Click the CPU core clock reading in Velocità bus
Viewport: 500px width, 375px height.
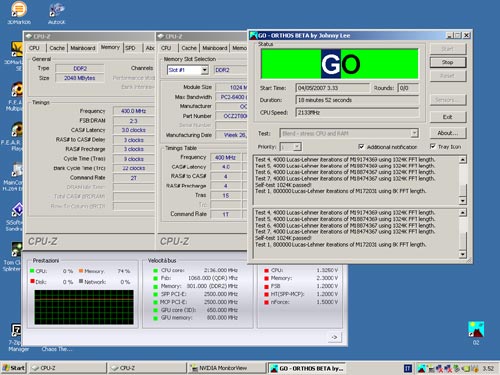[x=221, y=270]
